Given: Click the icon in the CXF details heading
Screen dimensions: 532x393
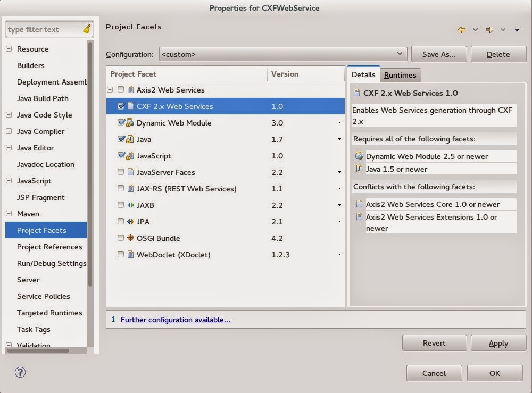Looking at the screenshot, I should pos(356,93).
